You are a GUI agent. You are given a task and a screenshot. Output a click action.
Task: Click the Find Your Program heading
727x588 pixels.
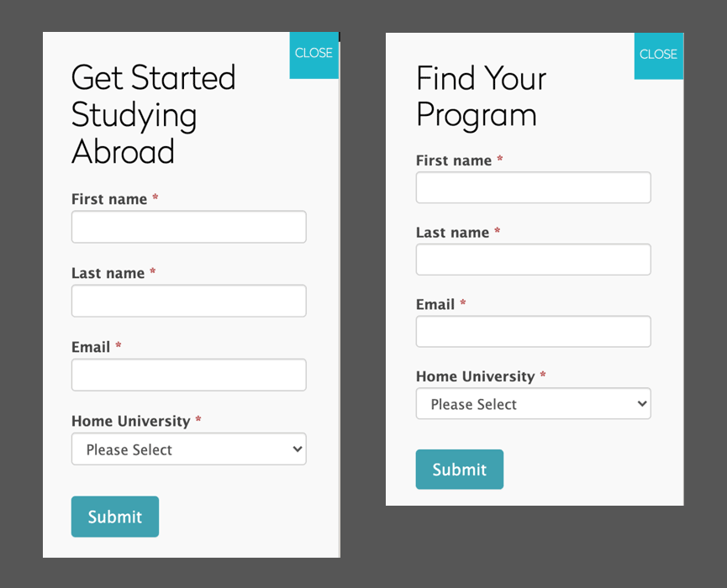(x=481, y=97)
